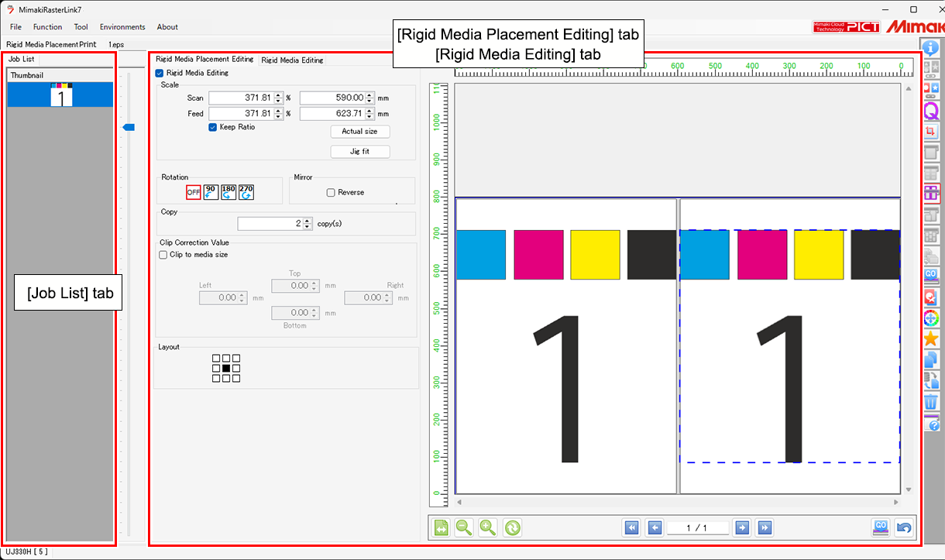Add job to Favorites with star icon
Screen dimensions: 945x560
[x=931, y=338]
